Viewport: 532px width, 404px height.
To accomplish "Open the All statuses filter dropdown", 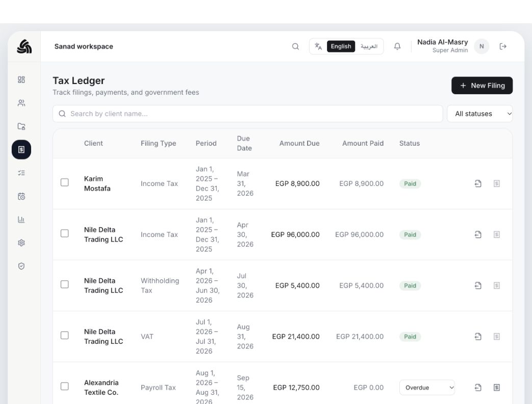I will tap(480, 114).
